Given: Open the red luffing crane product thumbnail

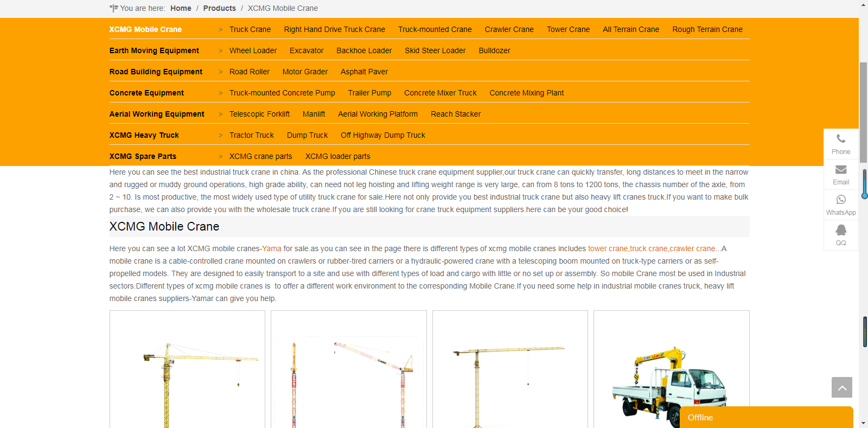Looking at the screenshot, I should (349, 369).
